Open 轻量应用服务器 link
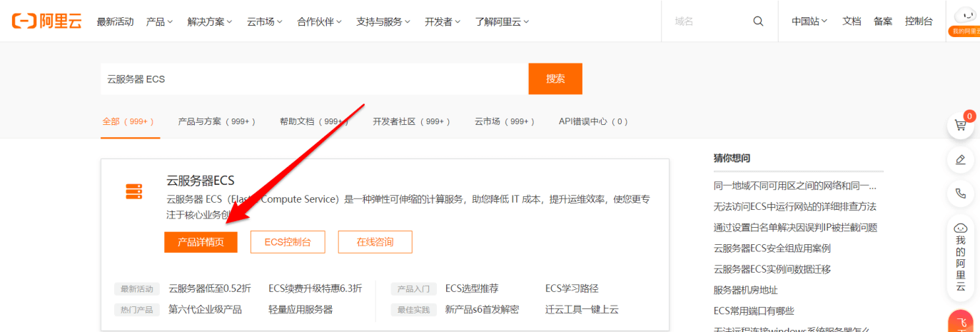 pyautogui.click(x=300, y=309)
